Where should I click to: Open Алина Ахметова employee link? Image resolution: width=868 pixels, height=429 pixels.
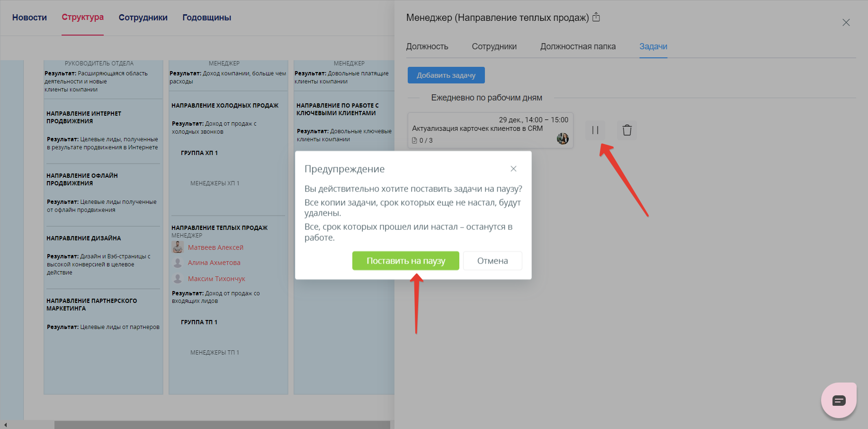(214, 263)
